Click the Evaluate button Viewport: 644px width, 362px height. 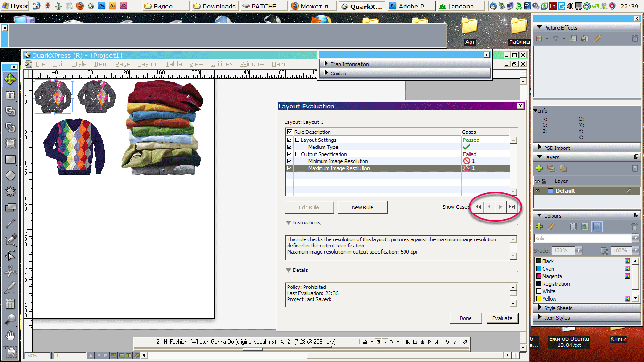[502, 318]
